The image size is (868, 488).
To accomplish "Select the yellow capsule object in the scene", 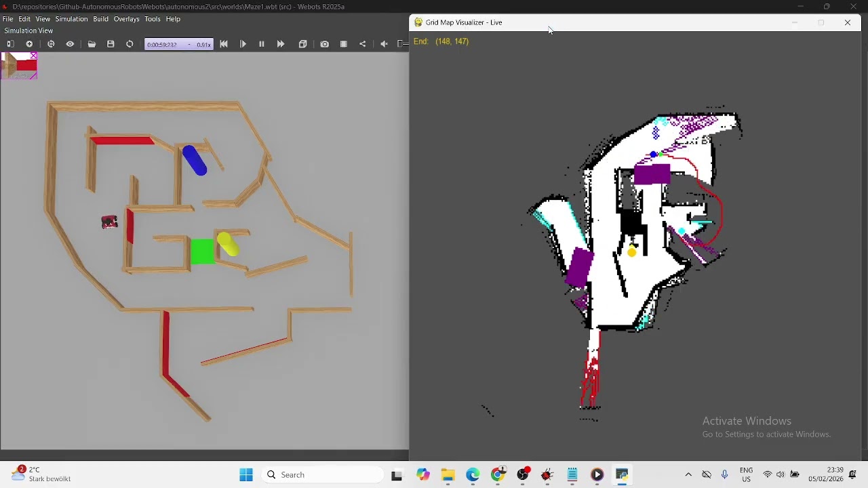I will [x=228, y=245].
